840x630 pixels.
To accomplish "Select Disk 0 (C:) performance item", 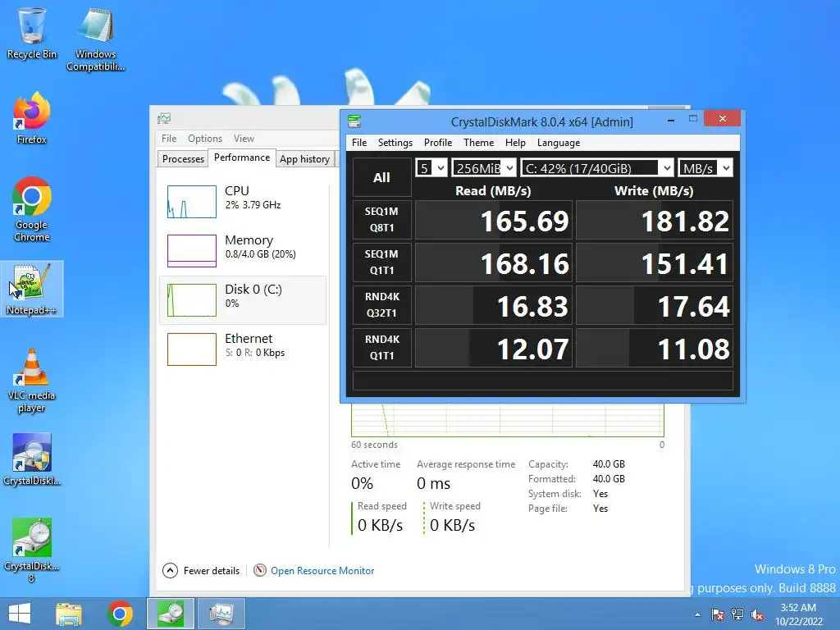I will (243, 300).
